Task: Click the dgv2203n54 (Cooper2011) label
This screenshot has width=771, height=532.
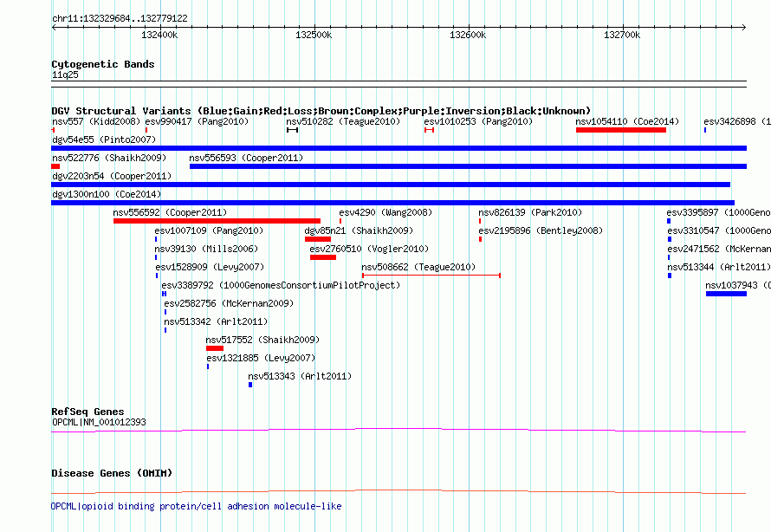Action: point(112,176)
